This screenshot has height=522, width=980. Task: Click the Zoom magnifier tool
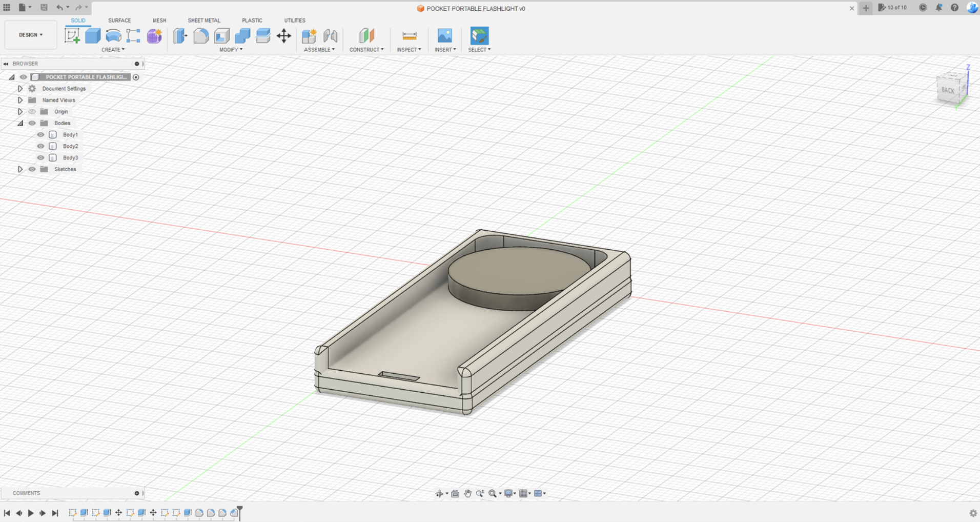pyautogui.click(x=480, y=493)
